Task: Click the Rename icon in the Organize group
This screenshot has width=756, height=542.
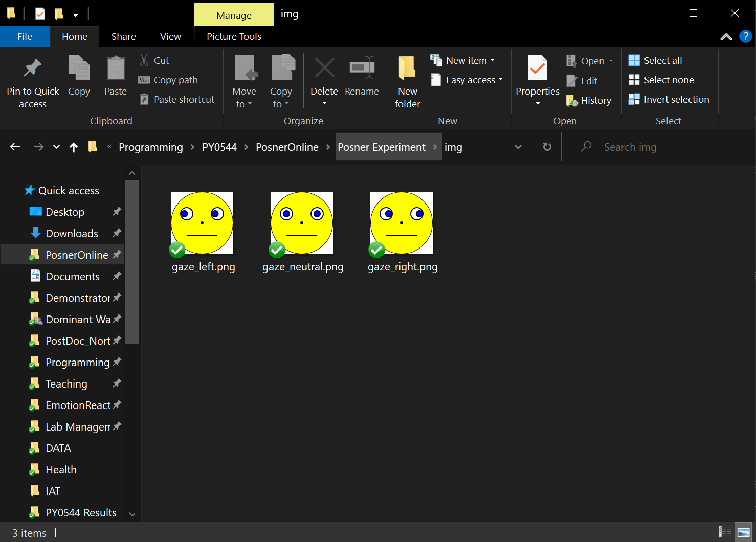Action: [362, 69]
